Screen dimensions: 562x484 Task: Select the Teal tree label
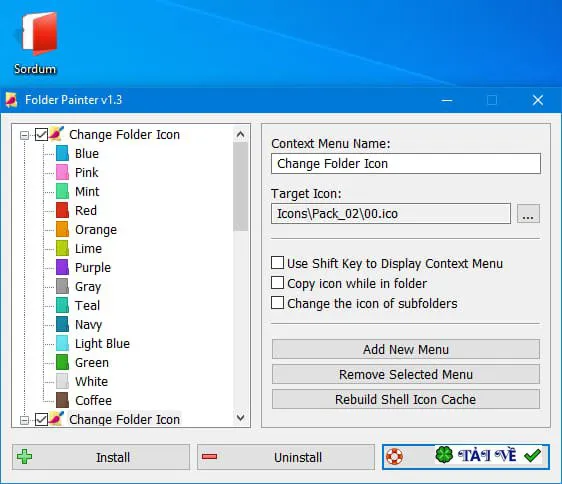(x=87, y=305)
